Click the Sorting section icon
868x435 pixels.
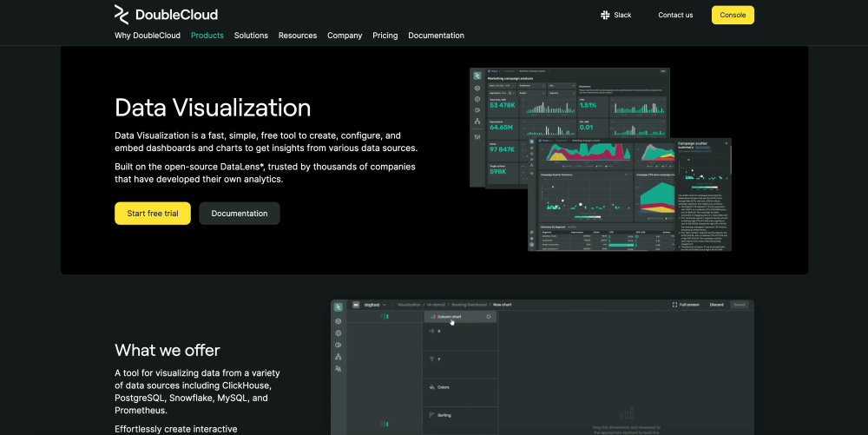(431, 417)
